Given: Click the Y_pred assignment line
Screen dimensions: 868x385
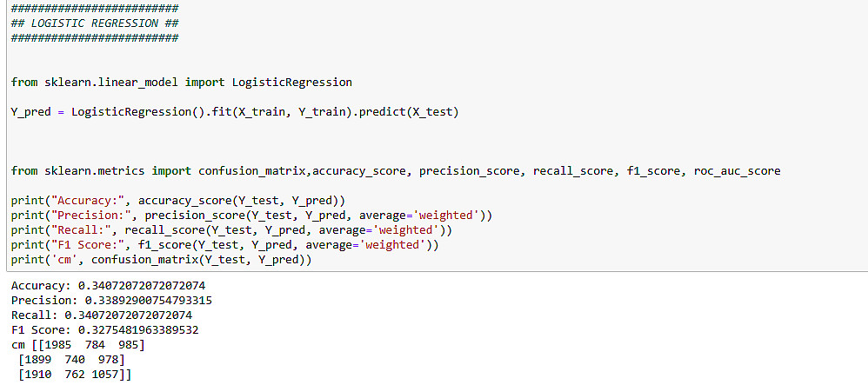Looking at the screenshot, I should tap(234, 112).
